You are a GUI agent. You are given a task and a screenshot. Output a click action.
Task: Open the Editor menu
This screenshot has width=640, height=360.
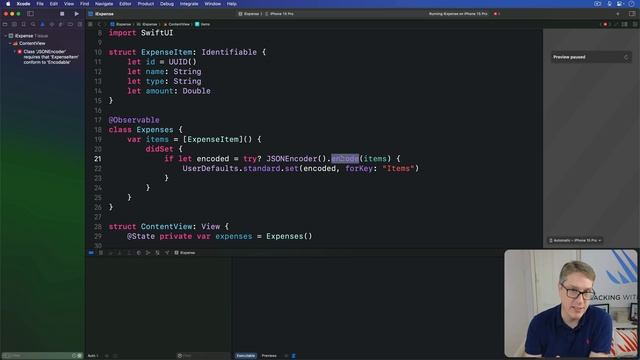click(125, 4)
